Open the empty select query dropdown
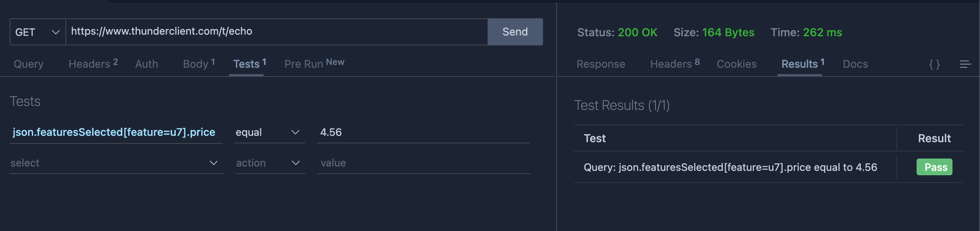Viewport: 980px width, 231px height. point(116,163)
